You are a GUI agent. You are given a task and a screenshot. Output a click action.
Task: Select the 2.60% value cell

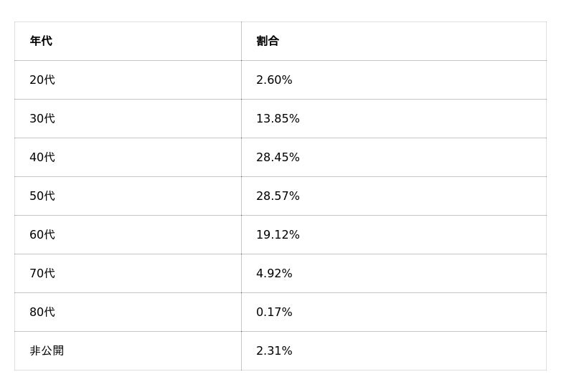[x=274, y=80]
